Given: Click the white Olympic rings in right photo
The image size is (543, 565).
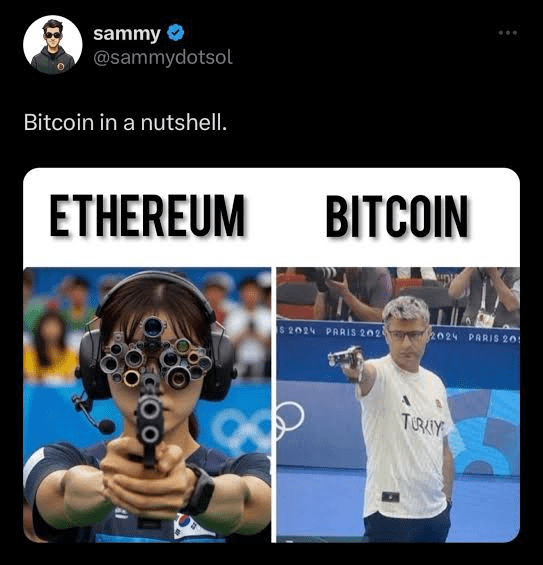Looking at the screenshot, I should tap(289, 417).
